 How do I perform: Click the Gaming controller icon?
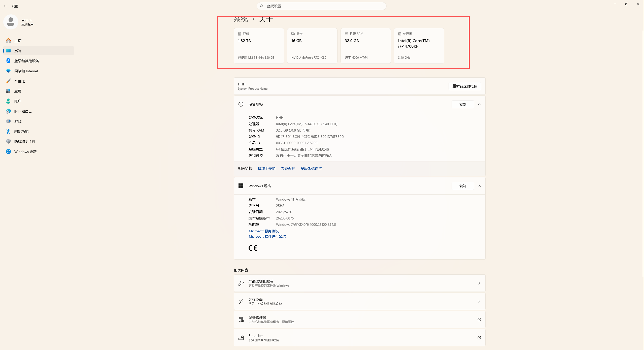point(8,121)
